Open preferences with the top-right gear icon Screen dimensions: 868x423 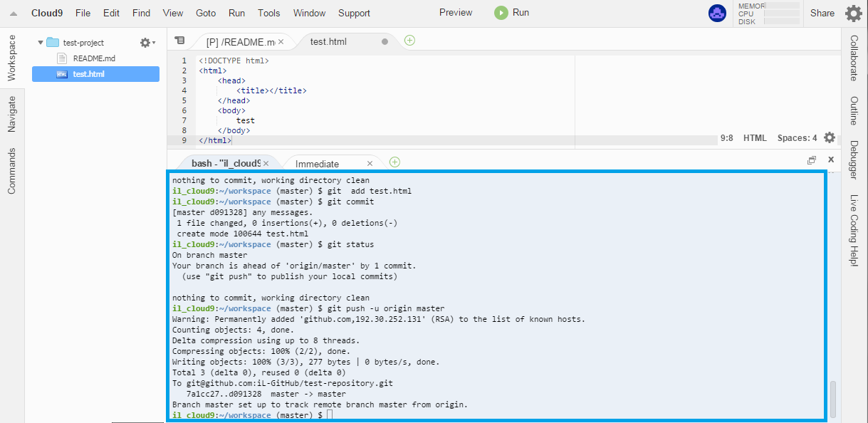coord(854,13)
